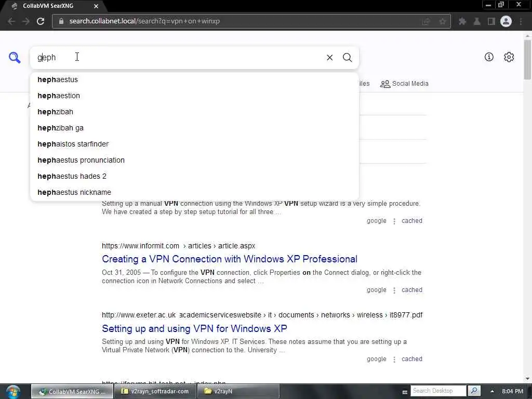The image size is (532, 399).
Task: Reload the page in the browser
Action: click(x=41, y=21)
